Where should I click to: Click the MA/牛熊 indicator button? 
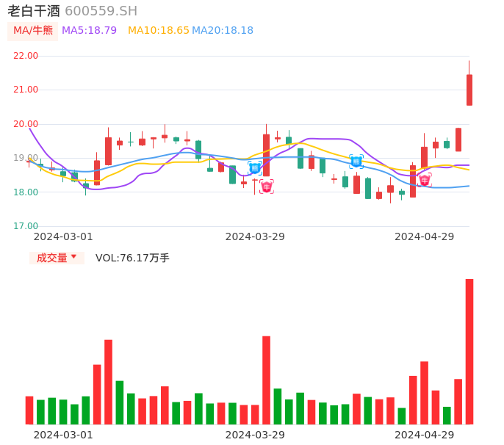point(33,31)
